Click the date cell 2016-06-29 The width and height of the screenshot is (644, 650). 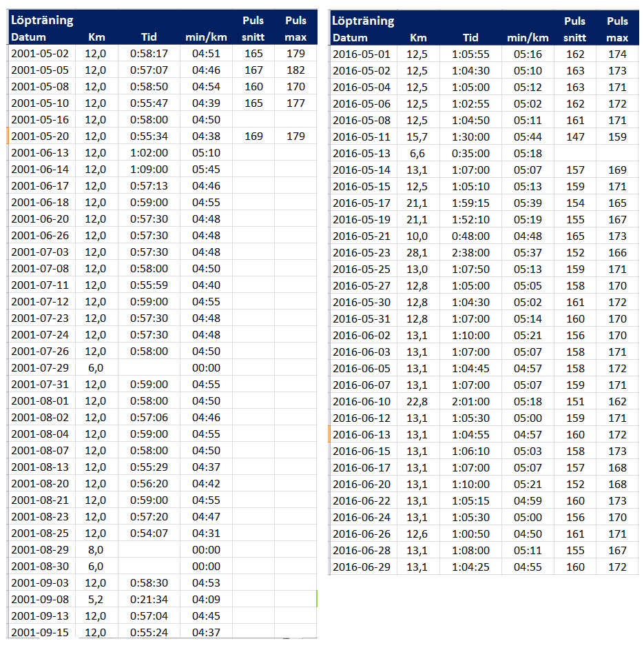point(361,567)
